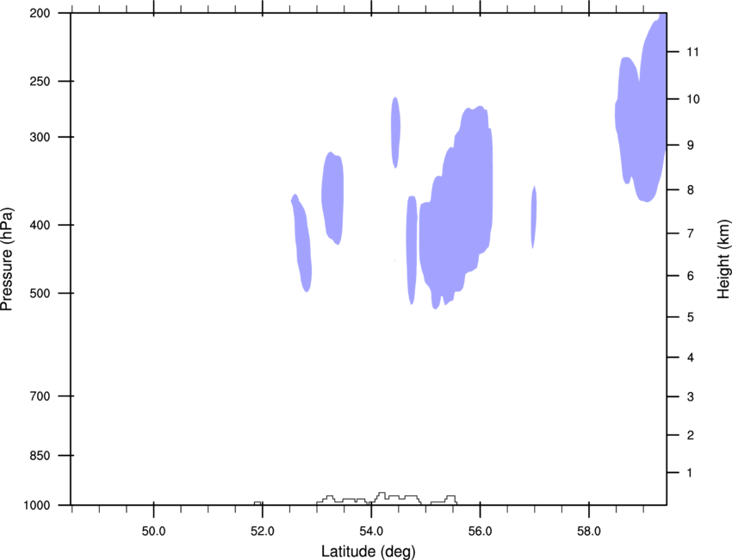
Task: Click the thin blue region near 57 degrees
Action: click(x=534, y=217)
